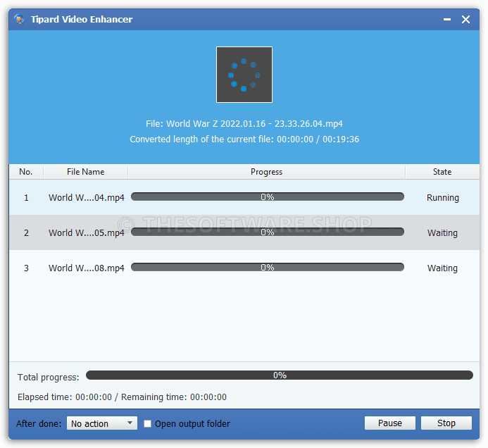Click the State column header
This screenshot has height=448, width=488.
pyautogui.click(x=442, y=172)
